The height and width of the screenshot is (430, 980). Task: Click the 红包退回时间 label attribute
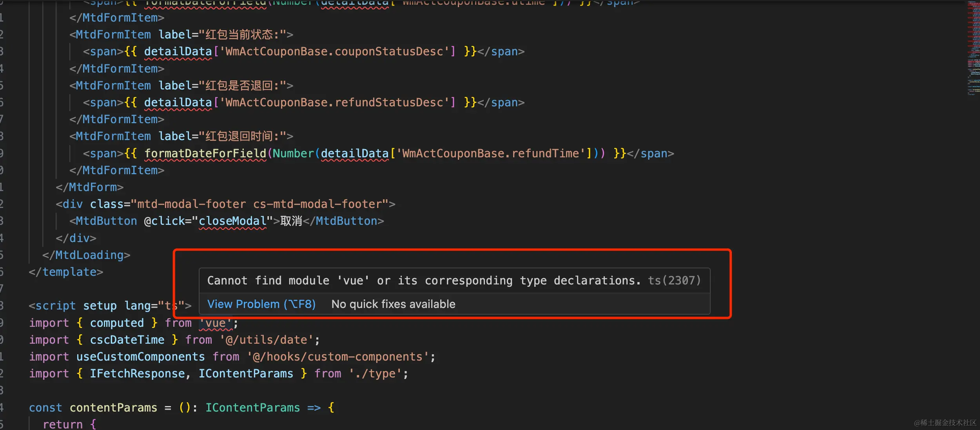click(239, 136)
